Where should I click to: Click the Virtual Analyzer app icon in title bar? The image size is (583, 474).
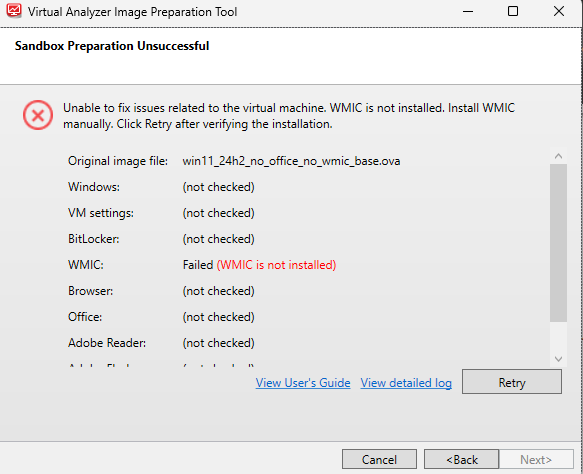(14, 10)
